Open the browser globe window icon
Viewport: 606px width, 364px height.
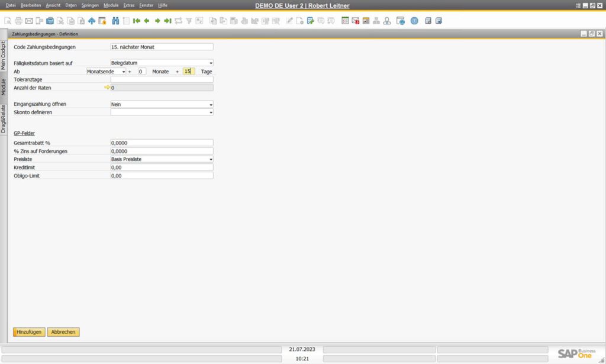[x=401, y=21]
